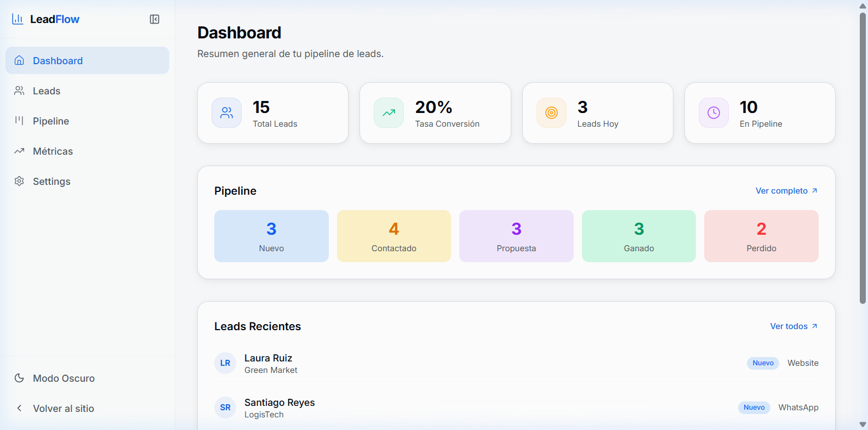Navigate to Métricas in the sidebar

[53, 151]
